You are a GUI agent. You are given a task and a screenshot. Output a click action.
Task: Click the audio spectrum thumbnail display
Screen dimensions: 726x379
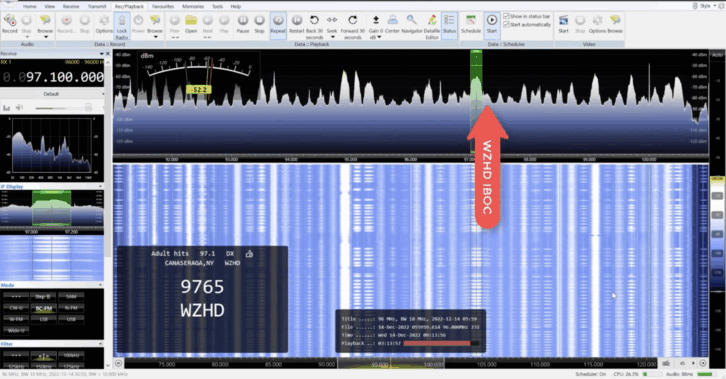tap(52, 148)
